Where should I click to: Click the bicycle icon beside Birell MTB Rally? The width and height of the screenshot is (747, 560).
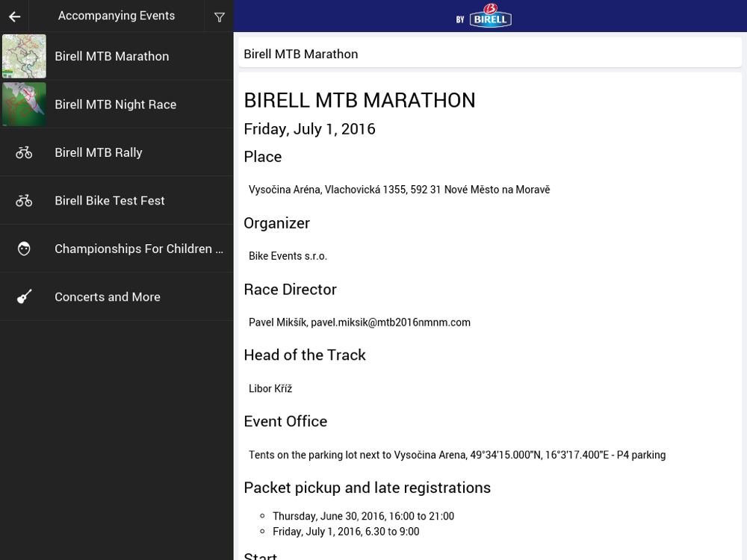[x=24, y=152]
